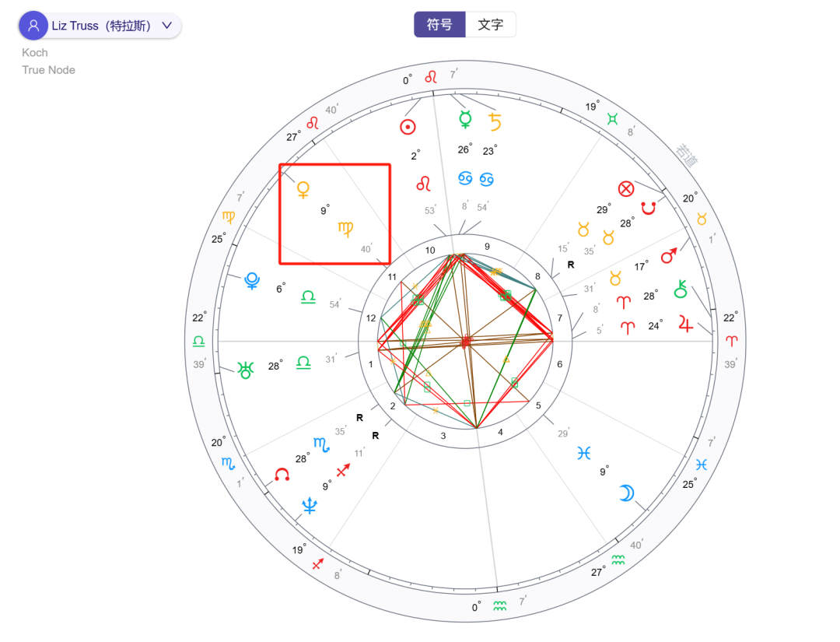Click the purple user avatar icon
The width and height of the screenshot is (840, 642).
click(33, 26)
